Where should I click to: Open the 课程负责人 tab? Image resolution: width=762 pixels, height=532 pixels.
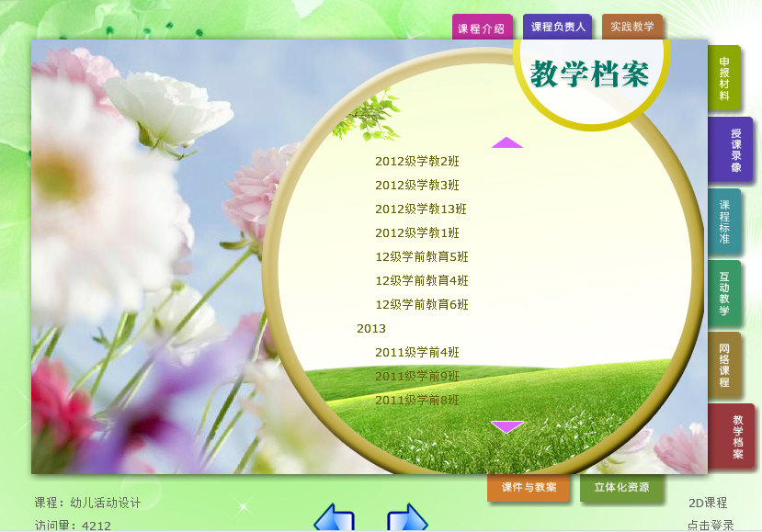pos(557,27)
